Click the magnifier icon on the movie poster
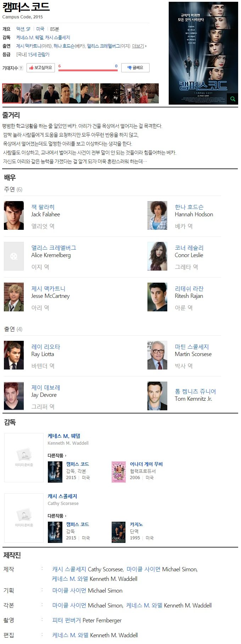The image size is (241, 644). coord(233,99)
